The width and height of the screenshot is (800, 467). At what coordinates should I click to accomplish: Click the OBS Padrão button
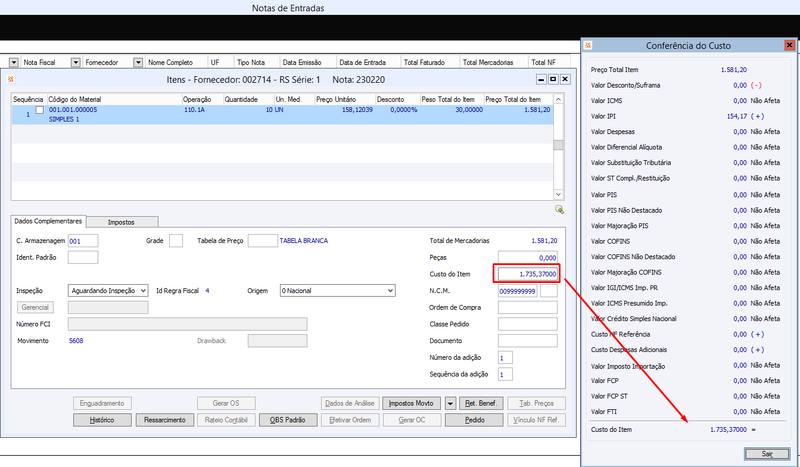(x=288, y=420)
